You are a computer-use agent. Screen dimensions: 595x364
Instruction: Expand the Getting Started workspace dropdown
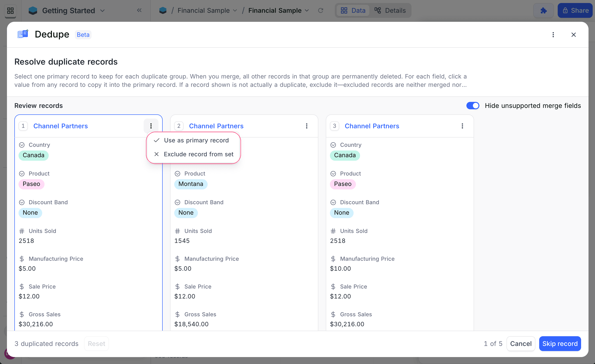102,11
